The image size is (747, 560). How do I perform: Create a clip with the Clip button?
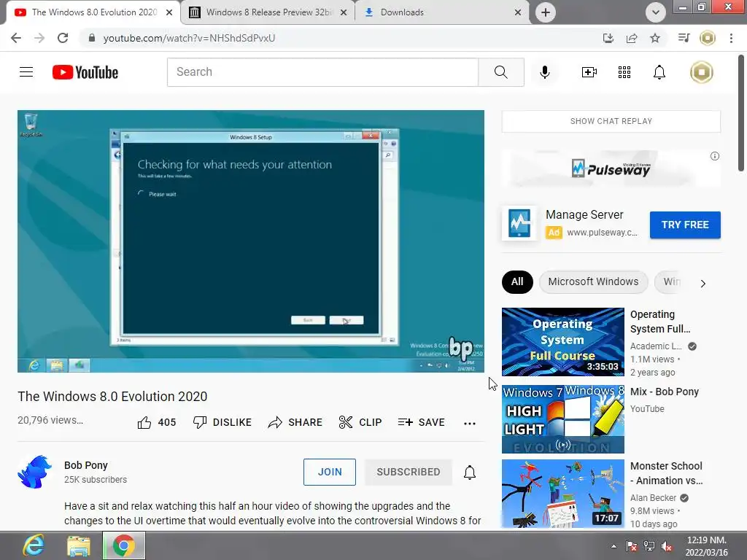click(x=360, y=422)
